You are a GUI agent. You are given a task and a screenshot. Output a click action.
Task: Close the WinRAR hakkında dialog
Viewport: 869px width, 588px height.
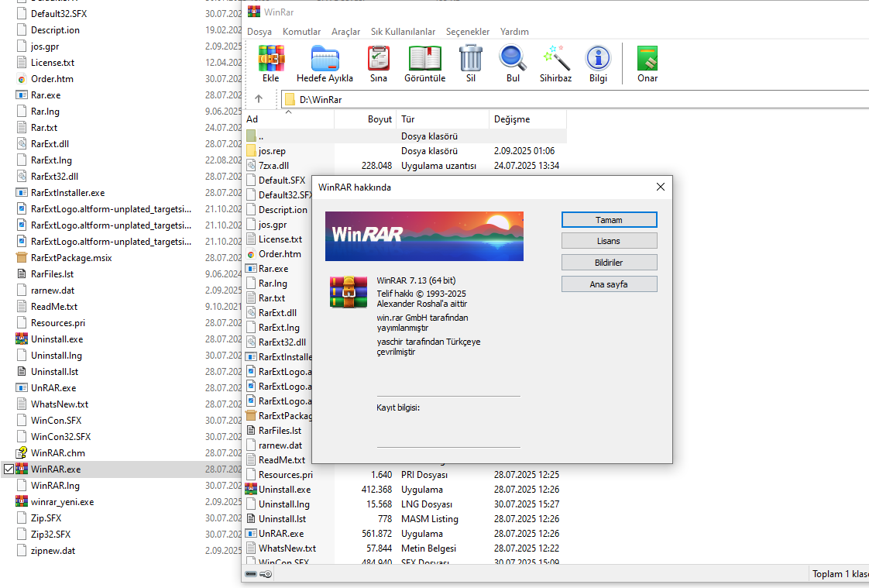coord(660,187)
